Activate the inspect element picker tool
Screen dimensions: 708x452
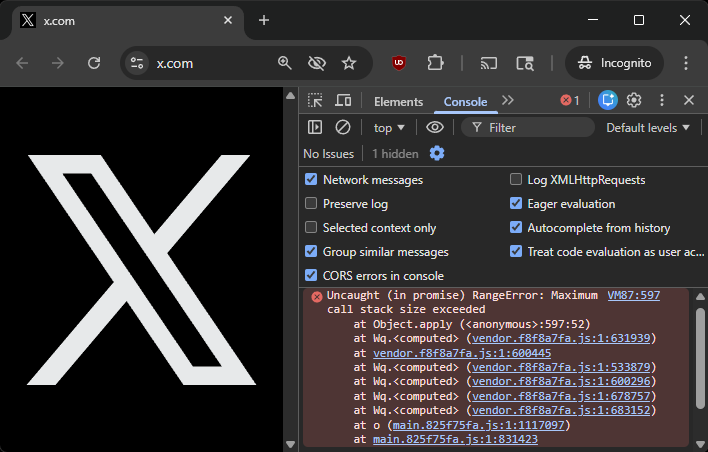click(x=315, y=100)
